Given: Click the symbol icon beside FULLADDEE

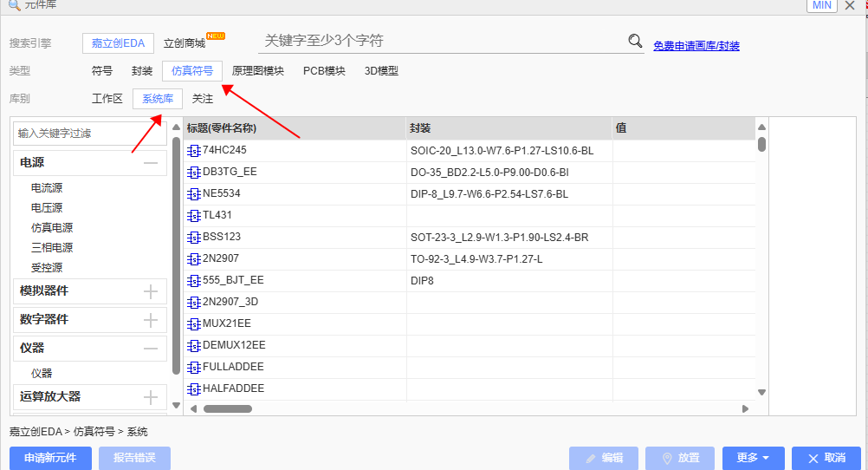Looking at the screenshot, I should 193,368.
